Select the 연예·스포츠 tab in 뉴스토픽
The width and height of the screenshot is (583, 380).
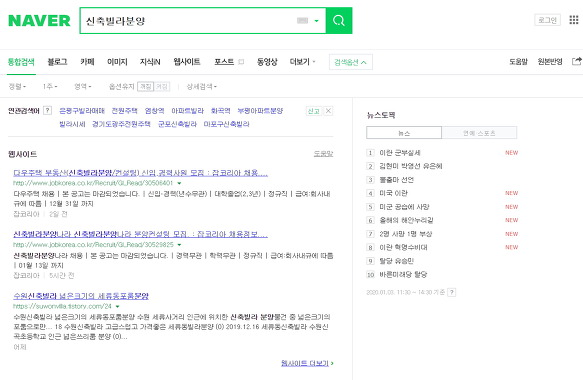coord(479,133)
